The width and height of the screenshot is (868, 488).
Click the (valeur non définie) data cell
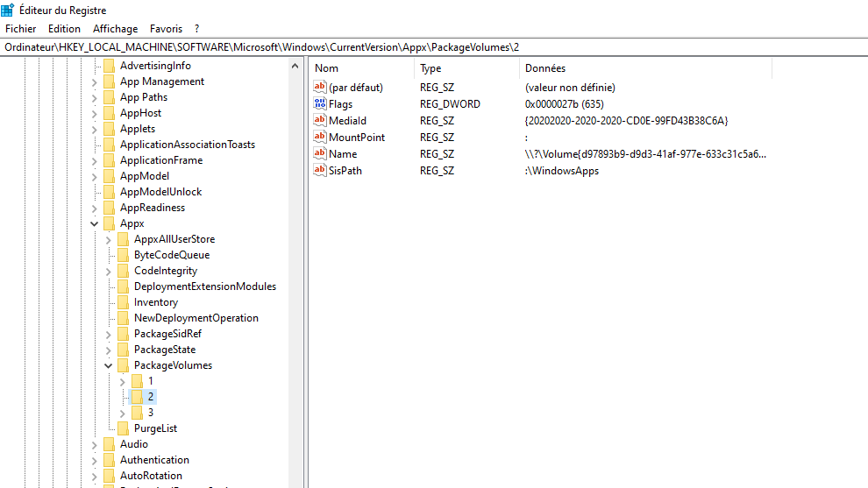(570, 88)
